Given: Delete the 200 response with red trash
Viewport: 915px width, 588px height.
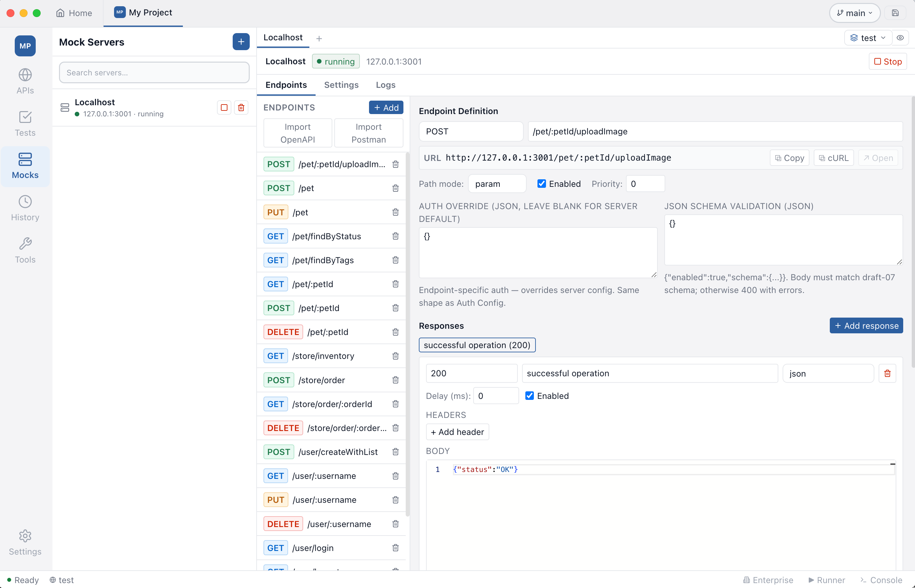Looking at the screenshot, I should 887,373.
